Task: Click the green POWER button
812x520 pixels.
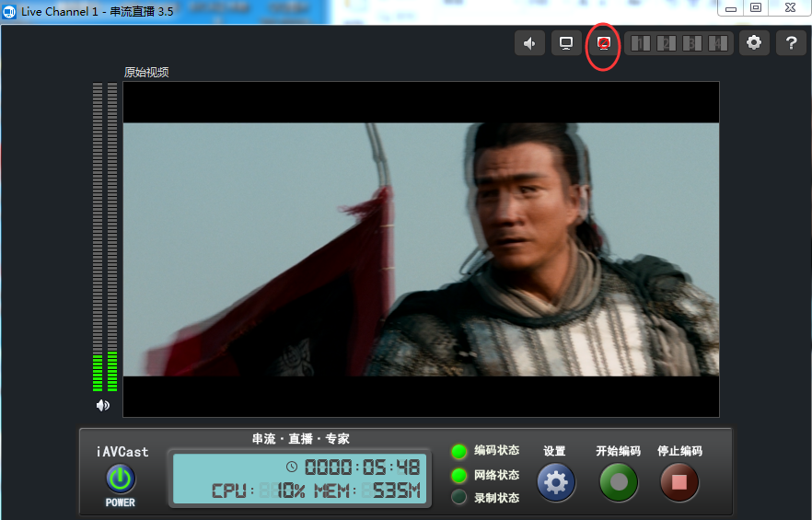Action: (121, 479)
